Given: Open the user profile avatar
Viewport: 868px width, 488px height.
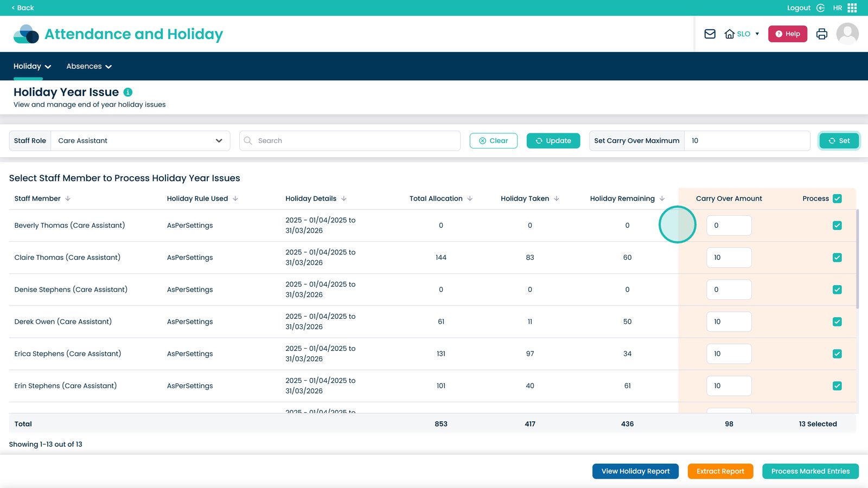Looking at the screenshot, I should point(847,34).
